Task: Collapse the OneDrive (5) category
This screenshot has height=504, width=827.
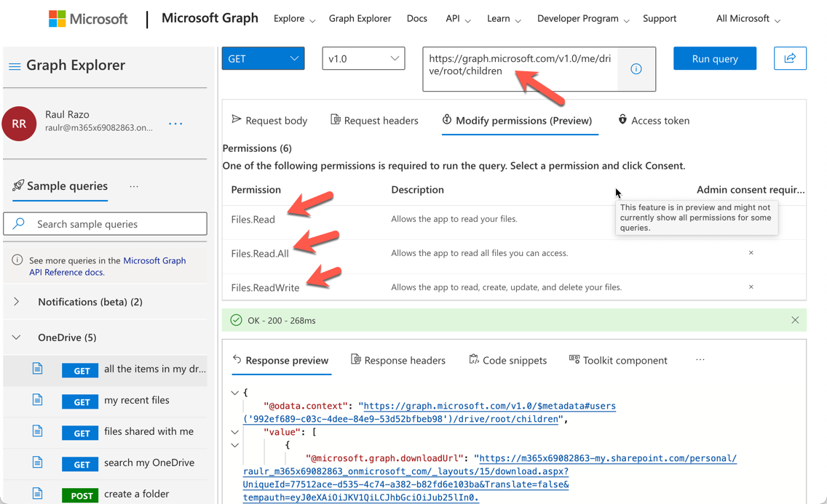Action: tap(16, 337)
